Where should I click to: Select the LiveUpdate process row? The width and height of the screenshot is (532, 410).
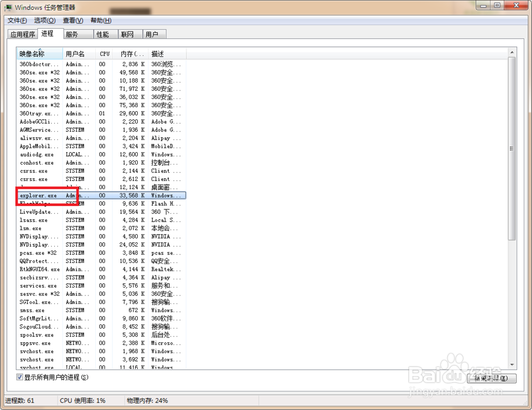coord(101,212)
